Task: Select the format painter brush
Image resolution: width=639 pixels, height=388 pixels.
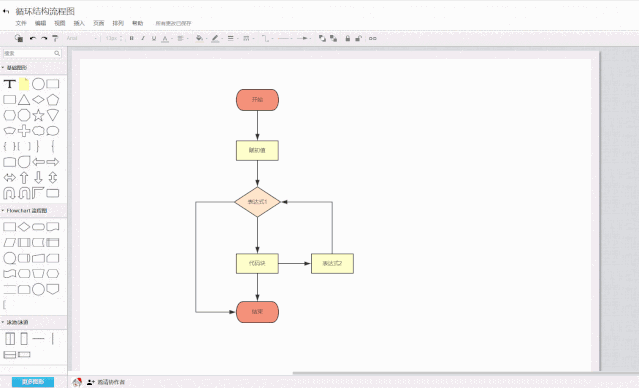Action: coord(55,38)
